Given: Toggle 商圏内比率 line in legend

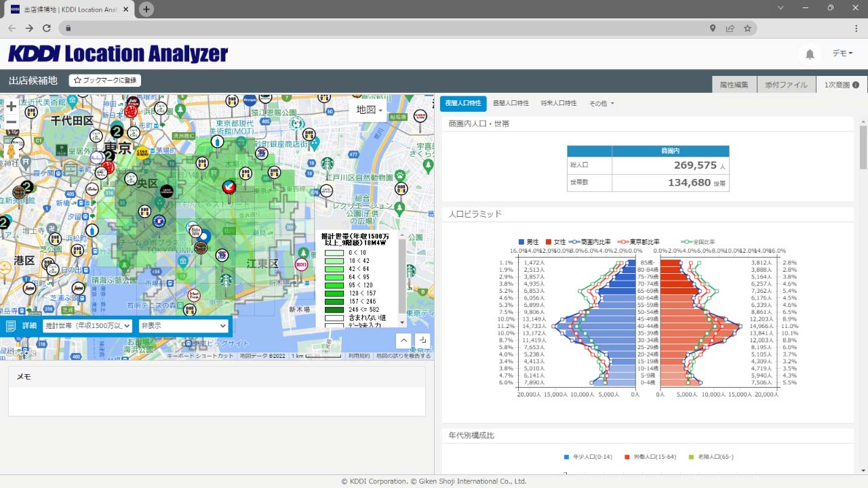Looking at the screenshot, I should [591, 242].
